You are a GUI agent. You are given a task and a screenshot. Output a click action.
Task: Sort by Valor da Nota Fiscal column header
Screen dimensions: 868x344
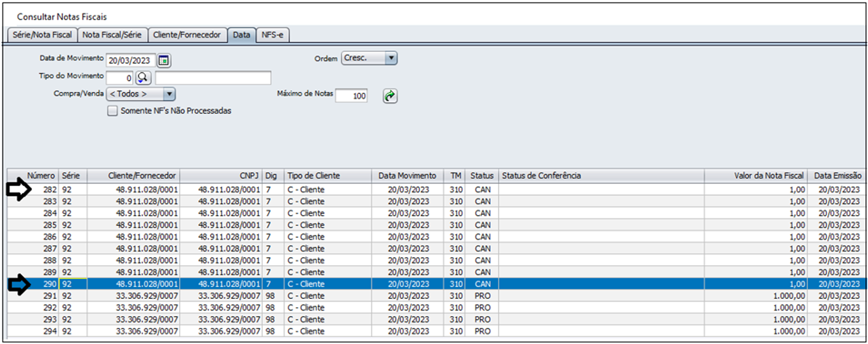coord(767,176)
